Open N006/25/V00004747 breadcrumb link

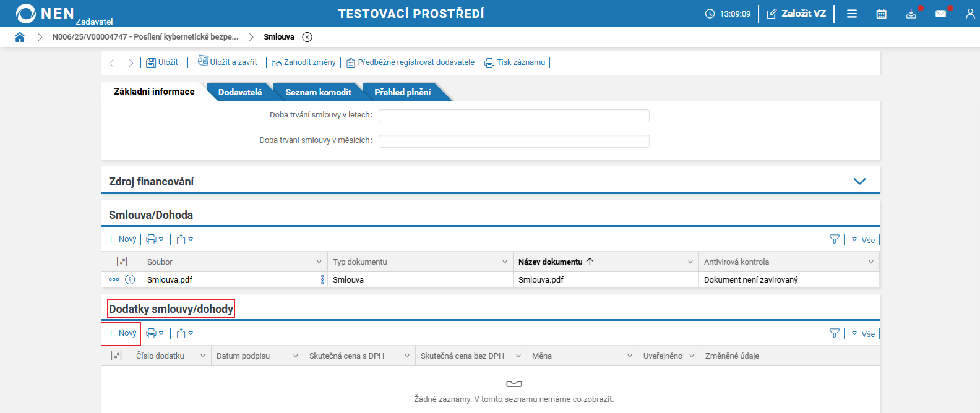pos(145,37)
